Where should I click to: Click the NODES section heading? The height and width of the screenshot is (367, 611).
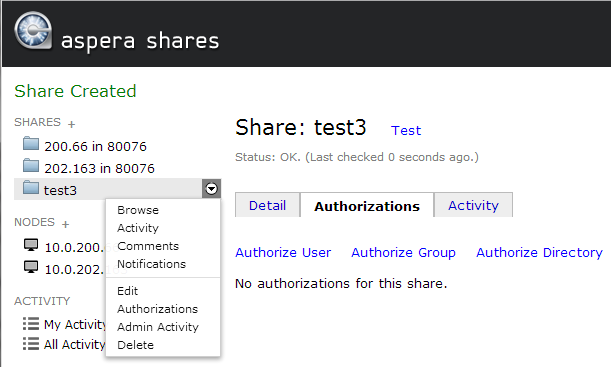coord(34,222)
